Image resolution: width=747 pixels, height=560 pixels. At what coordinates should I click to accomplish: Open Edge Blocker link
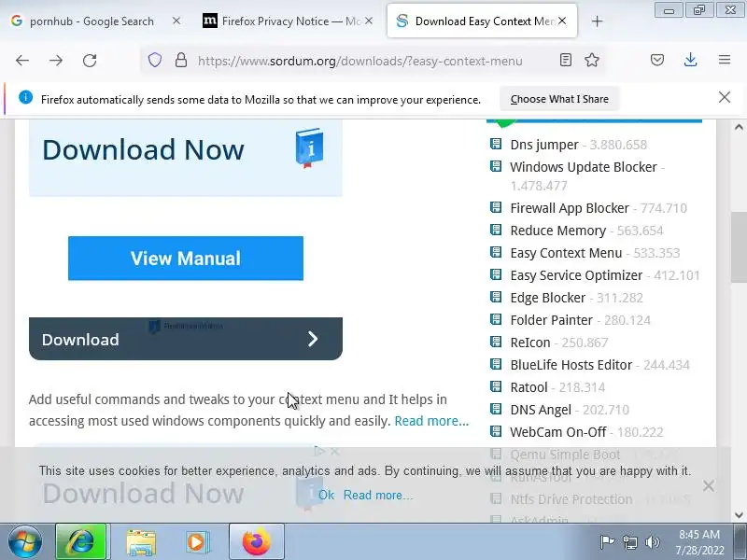coord(548,298)
